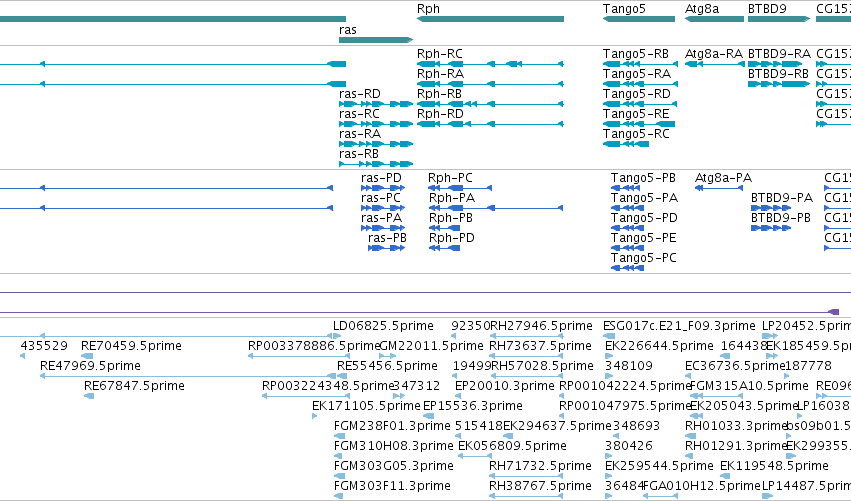The width and height of the screenshot is (851, 501).
Task: Select the EK119548.5prime EST label
Action: tap(774, 466)
